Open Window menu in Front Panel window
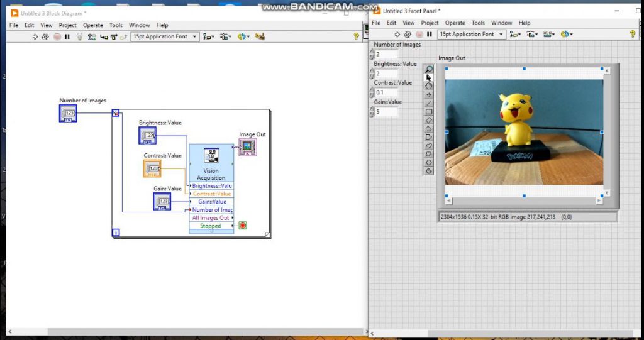Screen dimensions: 644x340 tap(501, 23)
